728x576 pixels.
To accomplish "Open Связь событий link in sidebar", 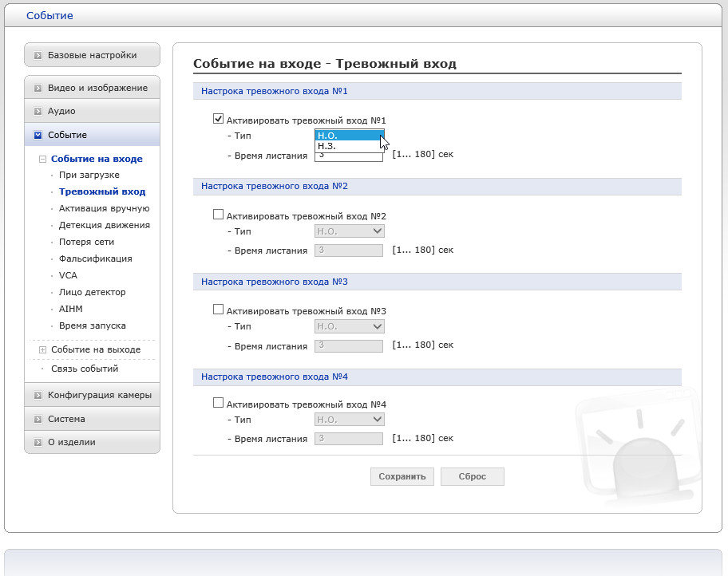I will coord(85,369).
